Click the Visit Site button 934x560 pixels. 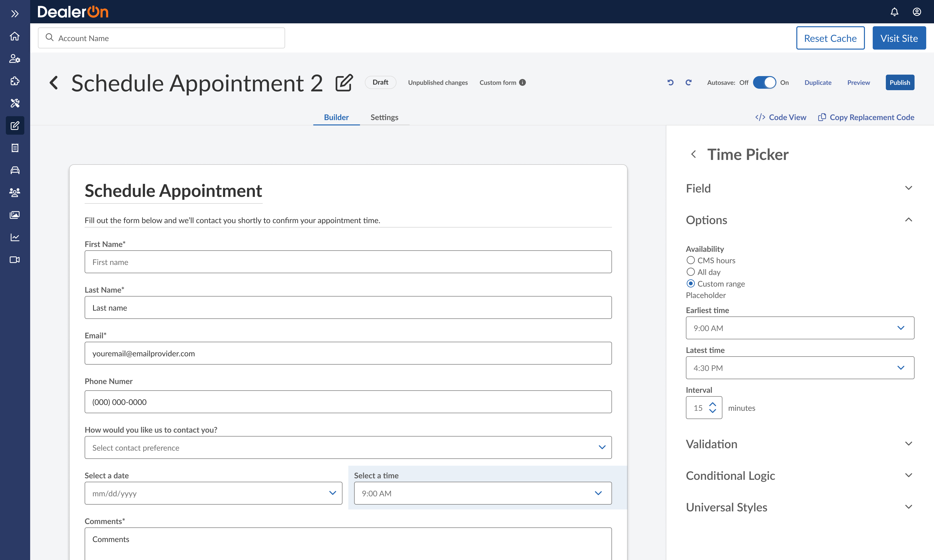coord(899,38)
